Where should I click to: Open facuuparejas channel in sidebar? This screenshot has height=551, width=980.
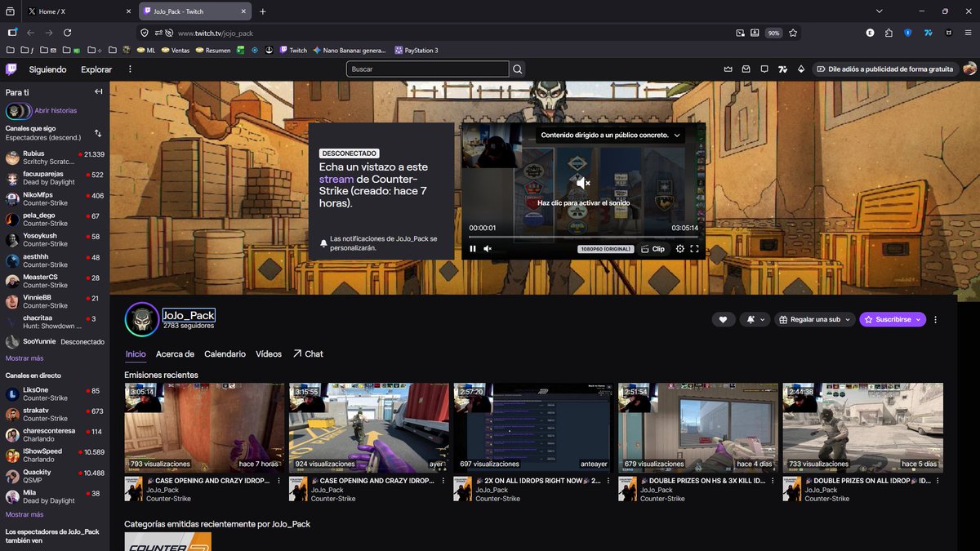55,178
